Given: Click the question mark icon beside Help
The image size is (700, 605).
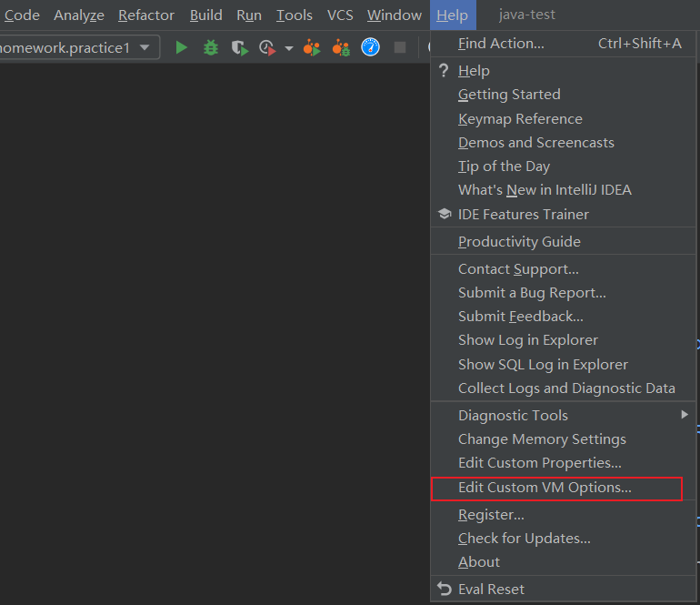Looking at the screenshot, I should (444, 70).
